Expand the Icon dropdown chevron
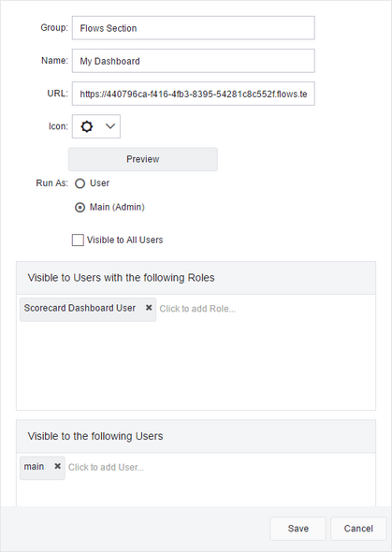Image resolution: width=392 pixels, height=552 pixels. (x=110, y=126)
